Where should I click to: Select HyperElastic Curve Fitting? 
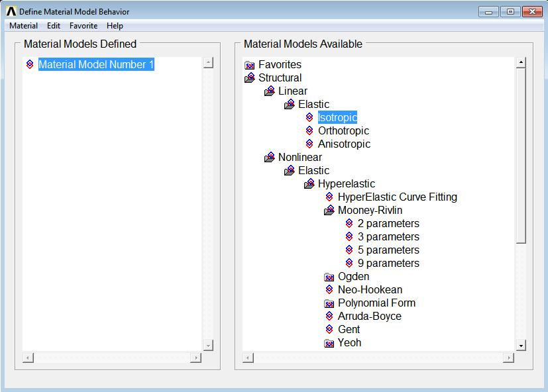click(x=397, y=197)
